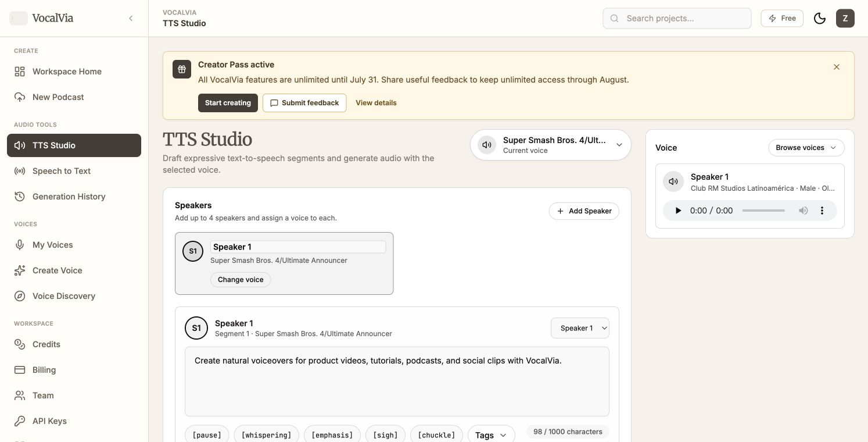
Task: Open Generation History
Action: coord(74,197)
